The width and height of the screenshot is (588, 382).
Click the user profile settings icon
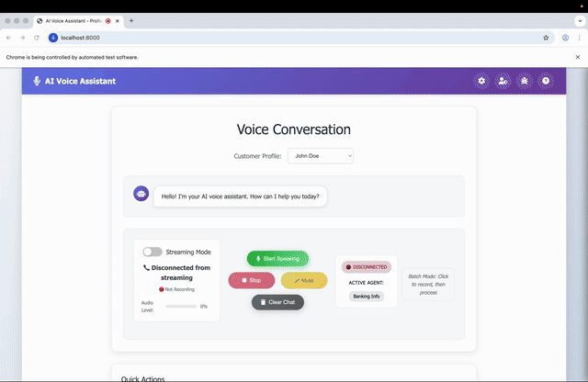[x=503, y=81]
